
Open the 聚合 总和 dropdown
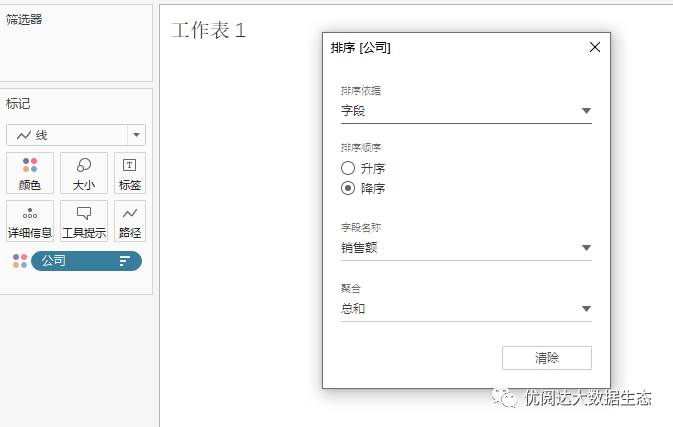(x=466, y=309)
